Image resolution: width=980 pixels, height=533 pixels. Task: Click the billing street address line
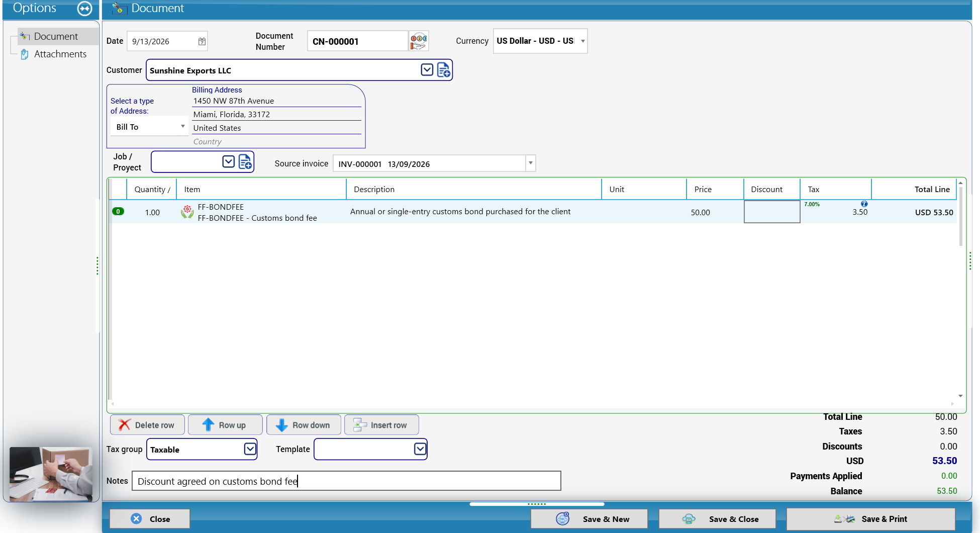coord(276,101)
